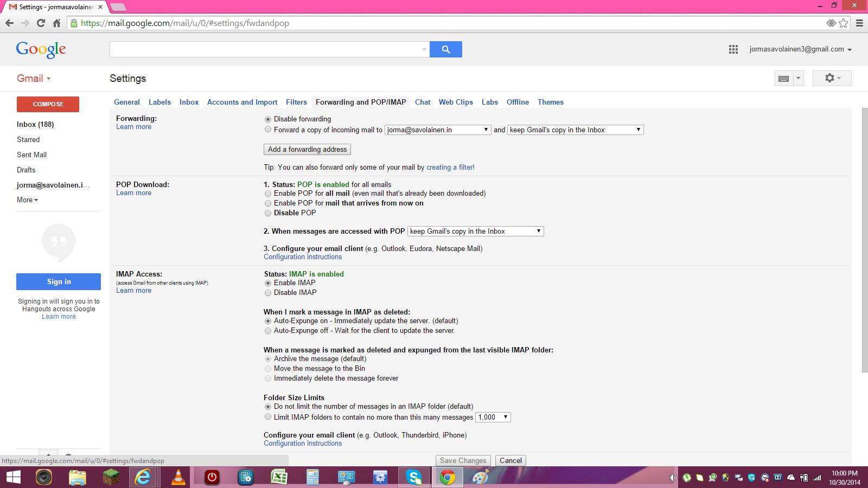
Task: Click the input tools keyboard icon
Action: pyautogui.click(x=783, y=78)
